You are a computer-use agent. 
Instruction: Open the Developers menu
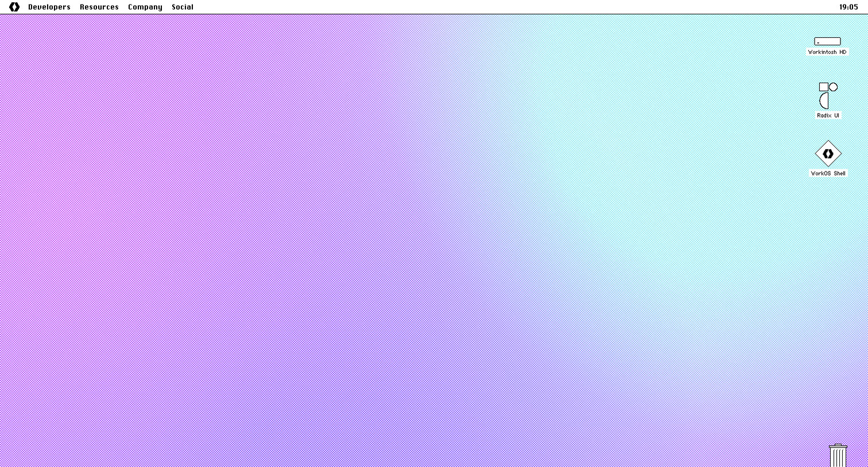(x=49, y=7)
